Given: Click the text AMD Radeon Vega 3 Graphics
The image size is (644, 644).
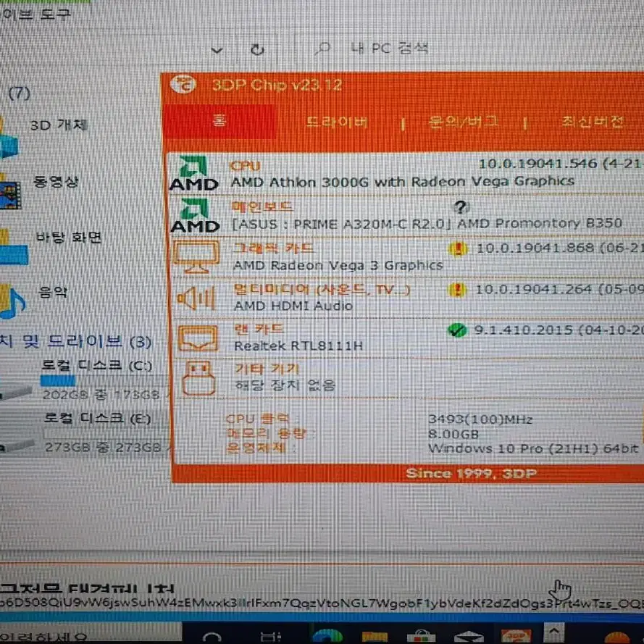Looking at the screenshot, I should point(338,266).
